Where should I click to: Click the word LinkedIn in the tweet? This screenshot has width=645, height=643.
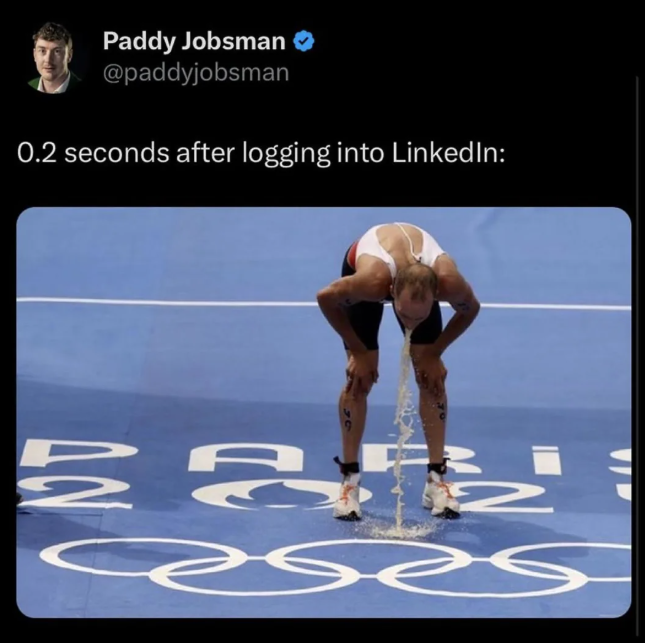[448, 153]
